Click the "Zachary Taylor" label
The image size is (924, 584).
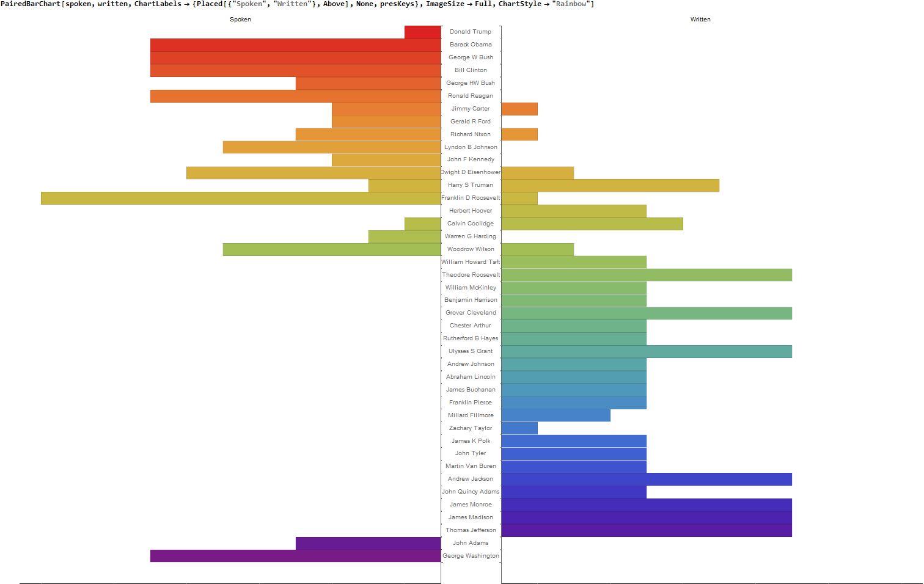pos(471,428)
